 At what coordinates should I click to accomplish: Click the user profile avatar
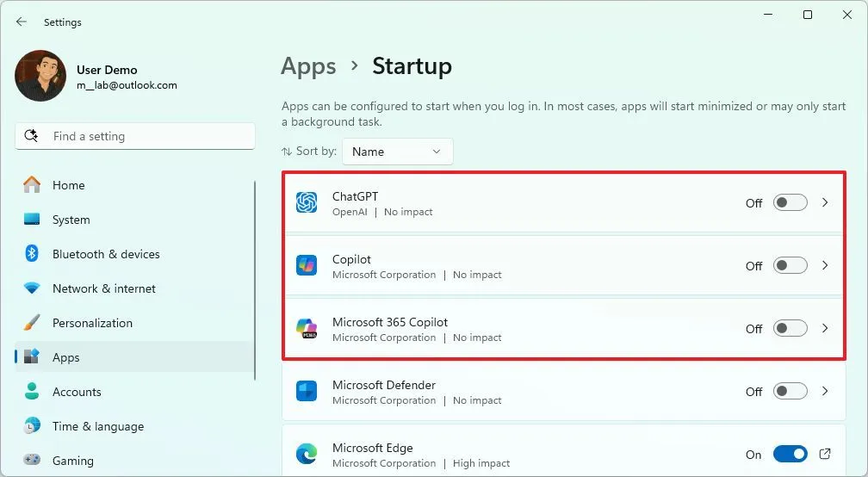pos(40,76)
